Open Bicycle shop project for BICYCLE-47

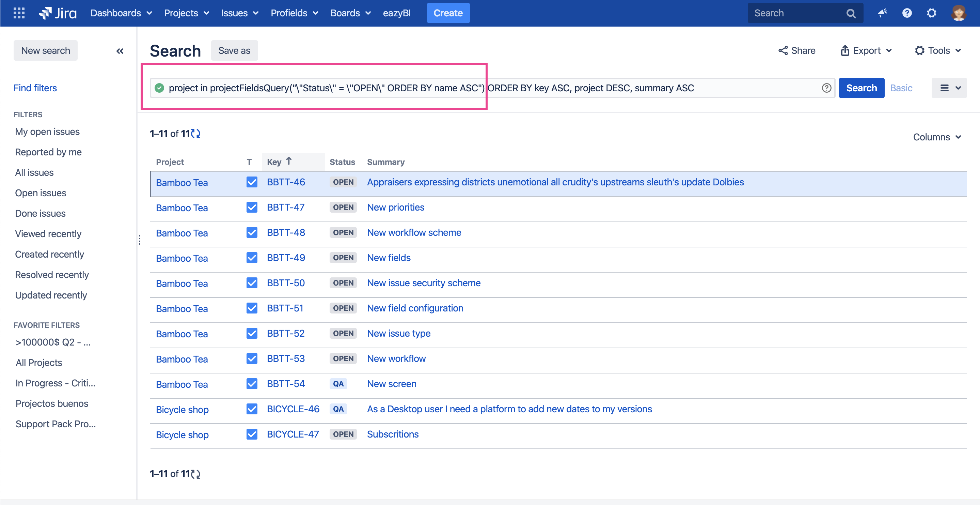coord(182,434)
